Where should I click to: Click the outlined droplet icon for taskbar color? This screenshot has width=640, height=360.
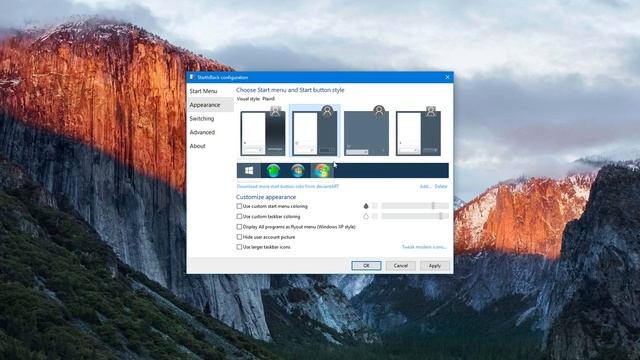point(366,216)
